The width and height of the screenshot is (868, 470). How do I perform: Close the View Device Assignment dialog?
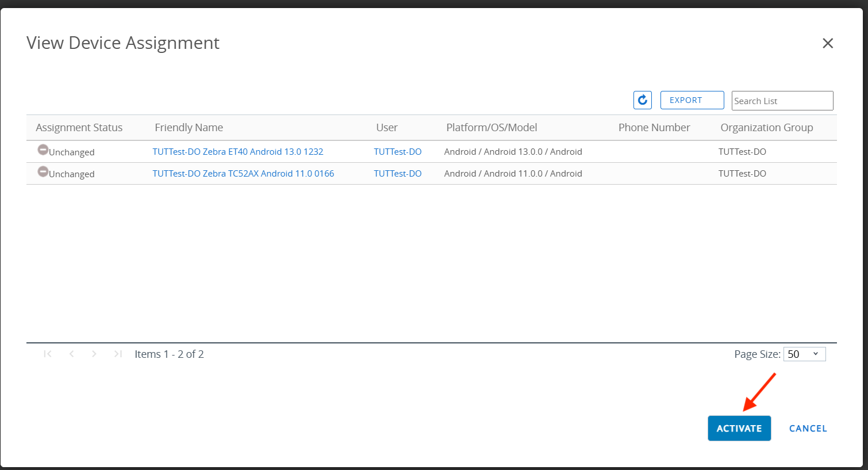[x=827, y=43]
